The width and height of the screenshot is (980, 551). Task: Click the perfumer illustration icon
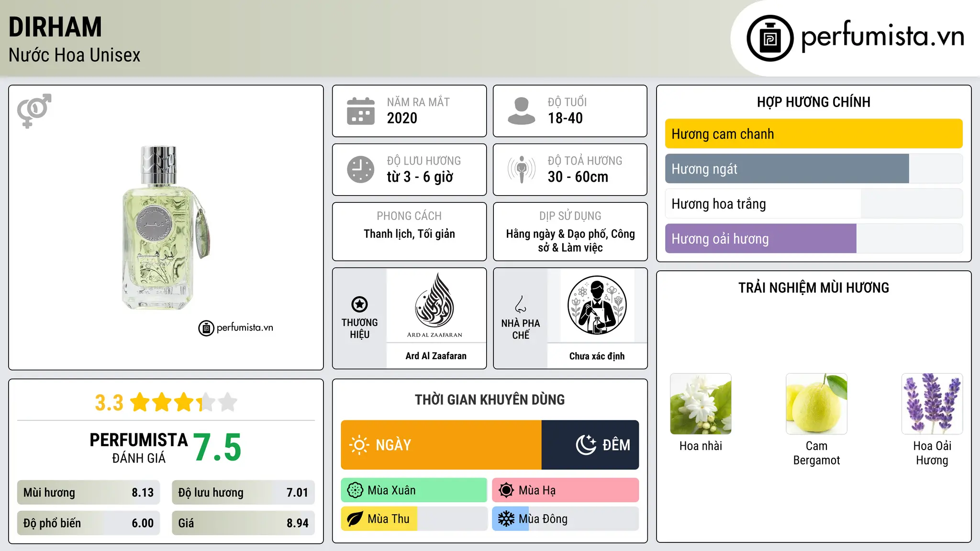tap(597, 305)
